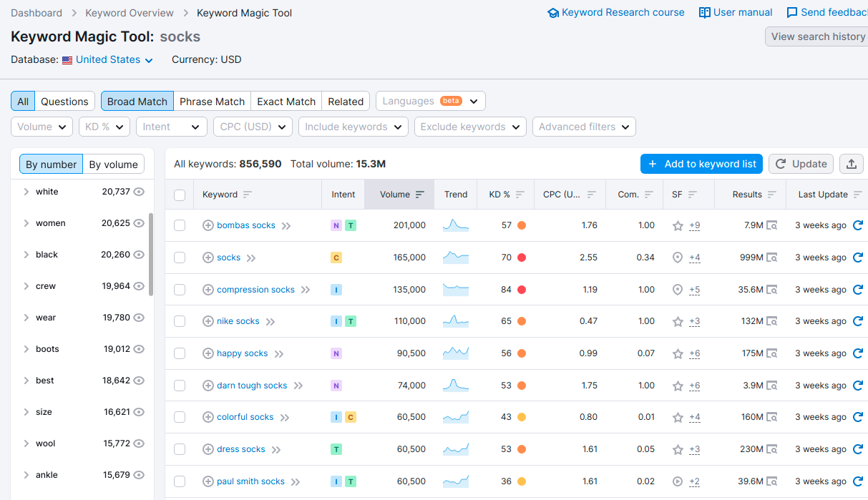
Task: Click location pin SERP feature for socks
Action: pyautogui.click(x=678, y=258)
